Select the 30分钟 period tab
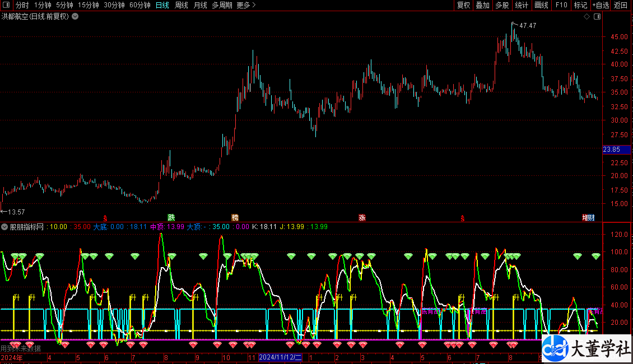The image size is (633, 364). pyautogui.click(x=114, y=5)
